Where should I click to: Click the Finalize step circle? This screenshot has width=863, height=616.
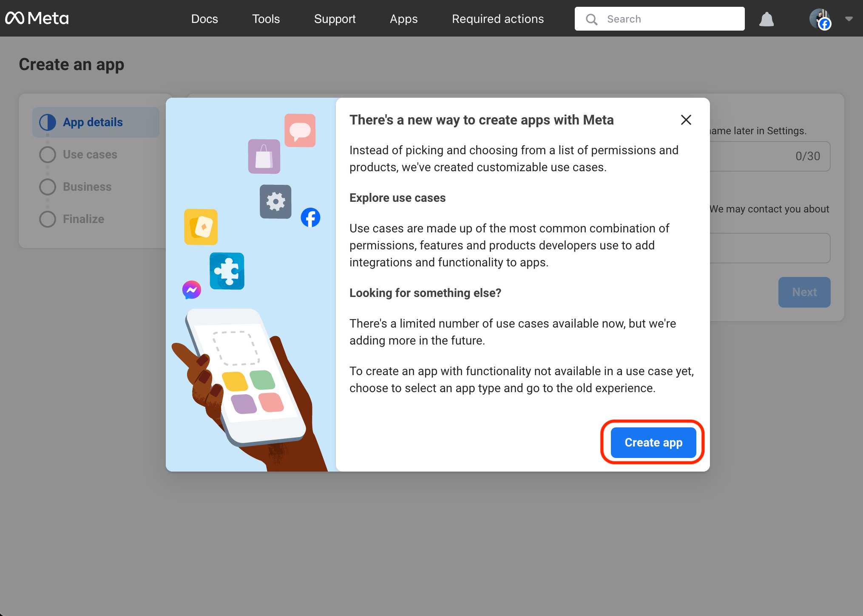click(x=47, y=219)
